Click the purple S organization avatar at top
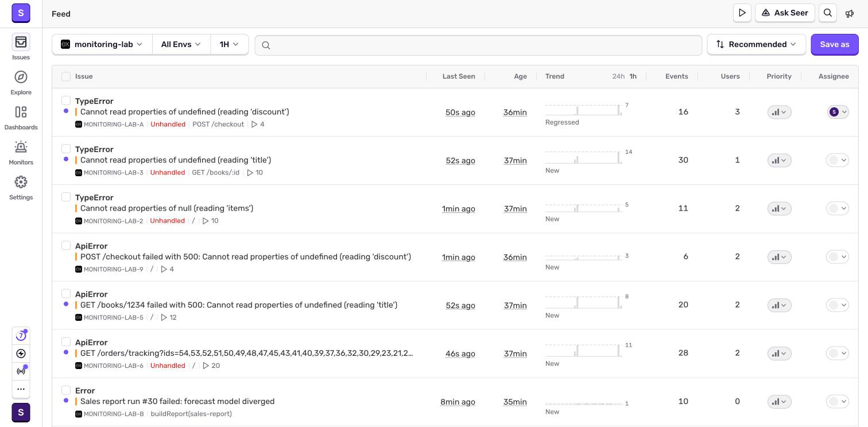Screen dimensions: 868x427 (x=21, y=13)
